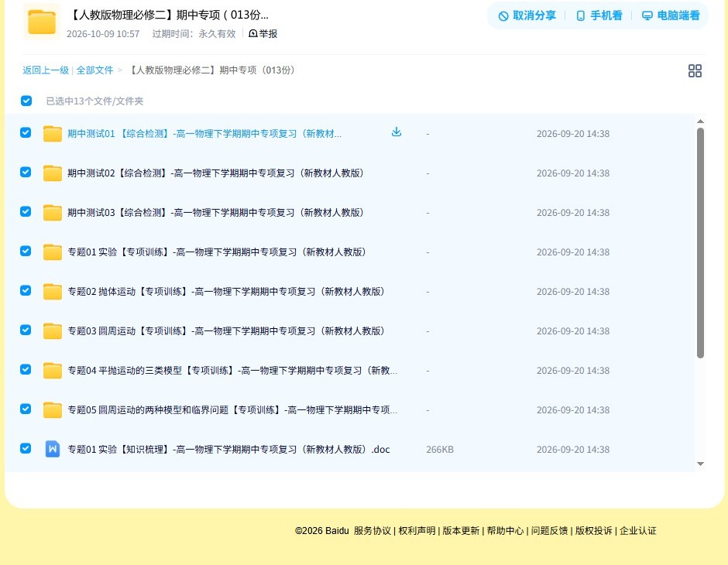Click folder icon of 专题05 圆周运动 row
728x565 pixels.
pos(53,409)
